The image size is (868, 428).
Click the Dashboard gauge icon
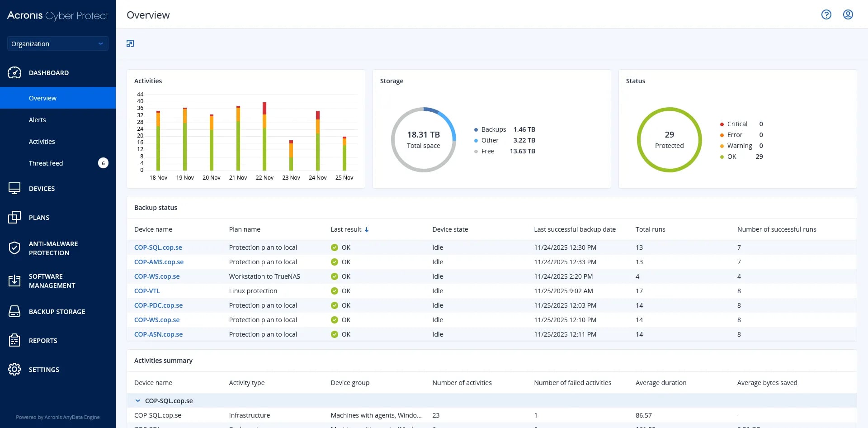(14, 73)
